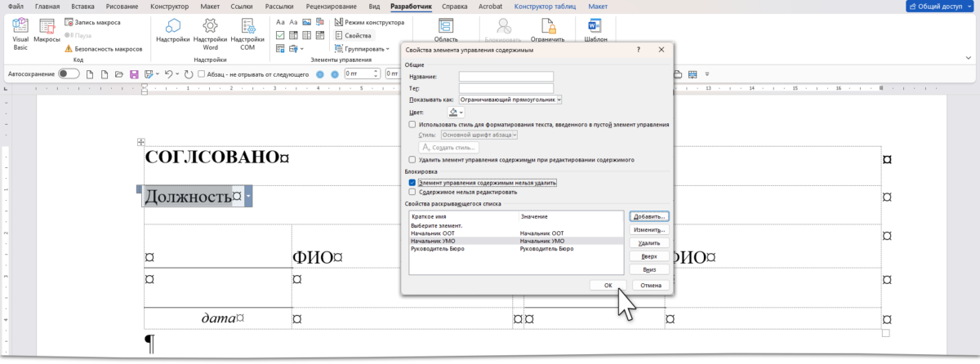Confirm the dialog with OK
The height and width of the screenshot is (364, 980).
(x=608, y=286)
